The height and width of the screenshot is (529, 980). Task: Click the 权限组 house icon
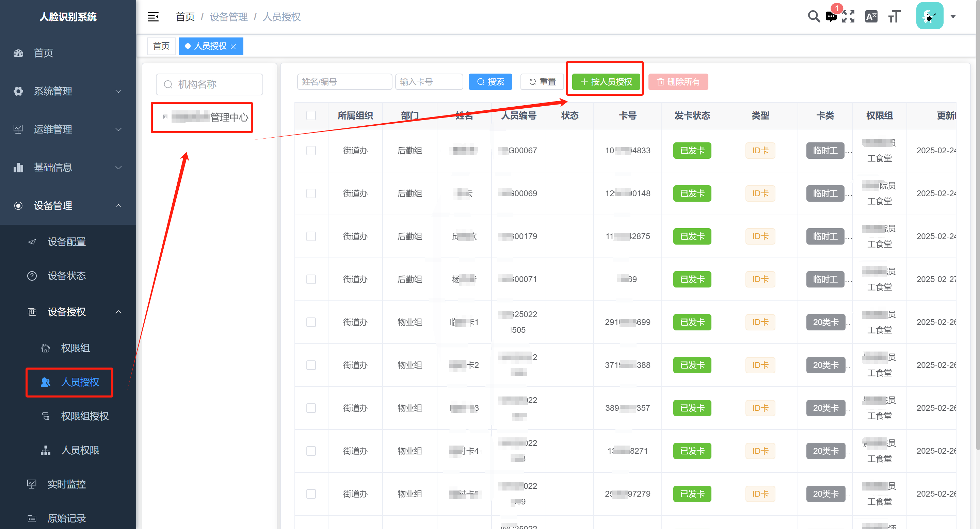(x=46, y=348)
